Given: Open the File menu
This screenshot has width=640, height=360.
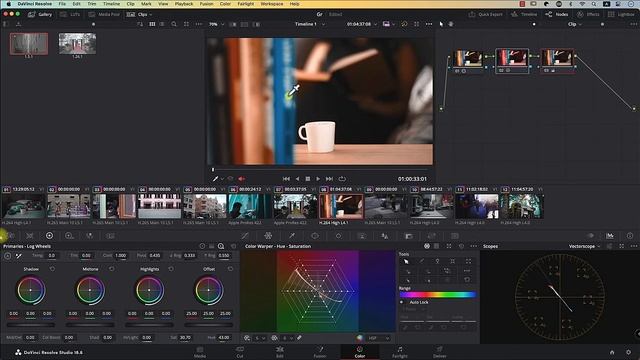Looking at the screenshot, I should click(62, 4).
